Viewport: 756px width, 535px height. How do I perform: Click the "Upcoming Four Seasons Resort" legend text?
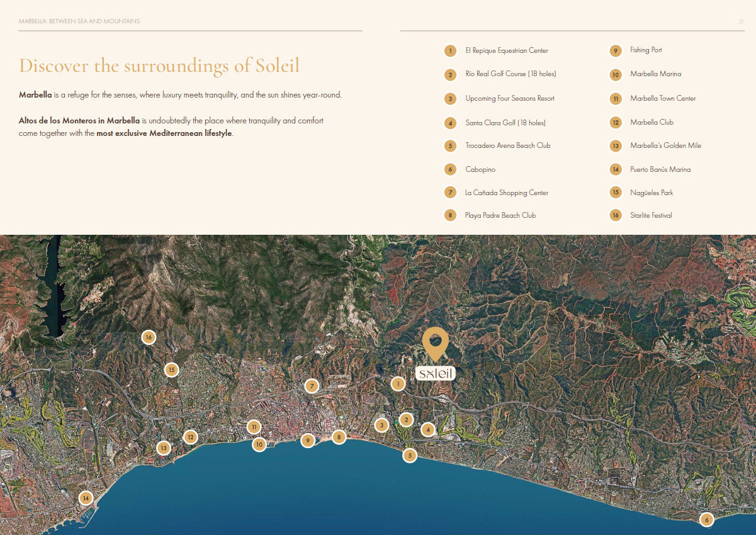point(510,99)
